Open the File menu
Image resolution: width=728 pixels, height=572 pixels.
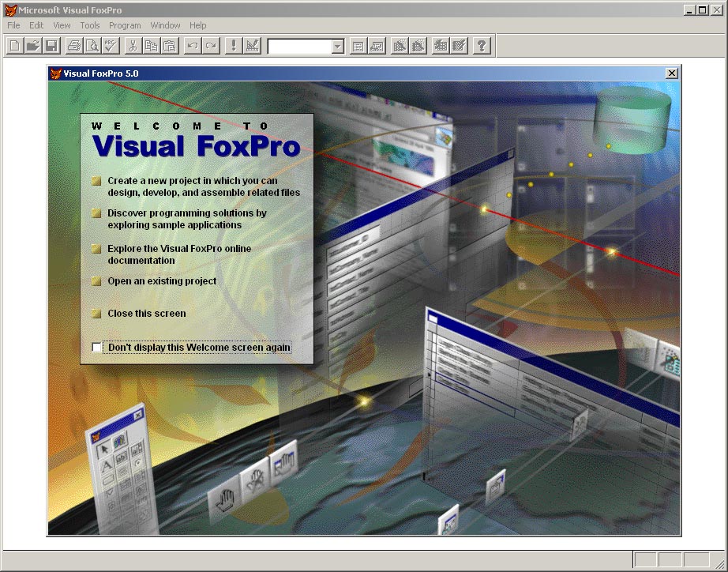click(13, 25)
